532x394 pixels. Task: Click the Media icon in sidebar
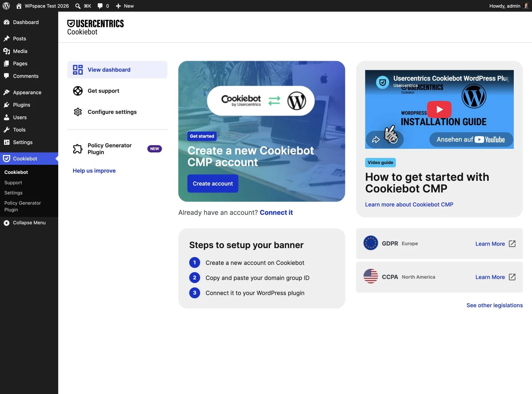pyautogui.click(x=7, y=51)
